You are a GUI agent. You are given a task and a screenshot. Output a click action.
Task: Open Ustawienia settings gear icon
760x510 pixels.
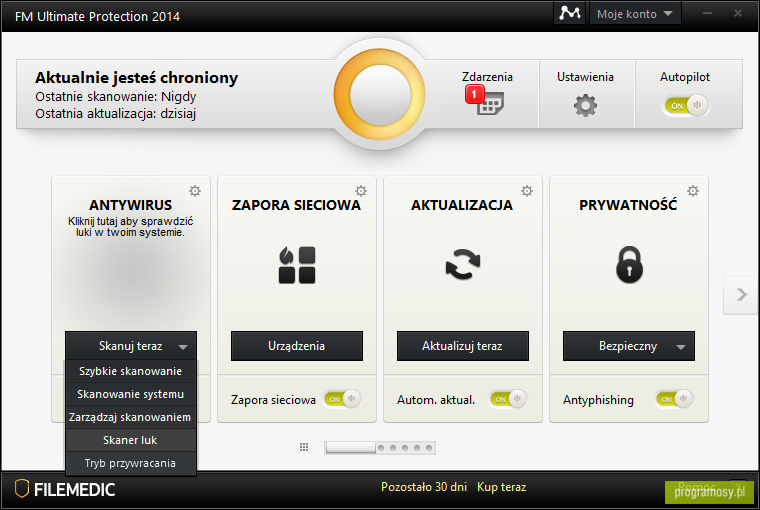pyautogui.click(x=585, y=105)
